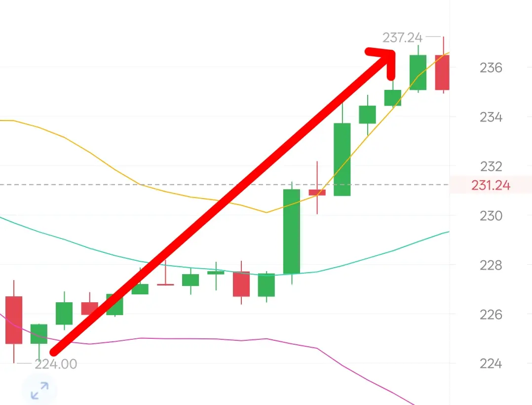Screen dimensions: 532x405
Task: Select the red 231.24 current price tag
Action: click(491, 185)
